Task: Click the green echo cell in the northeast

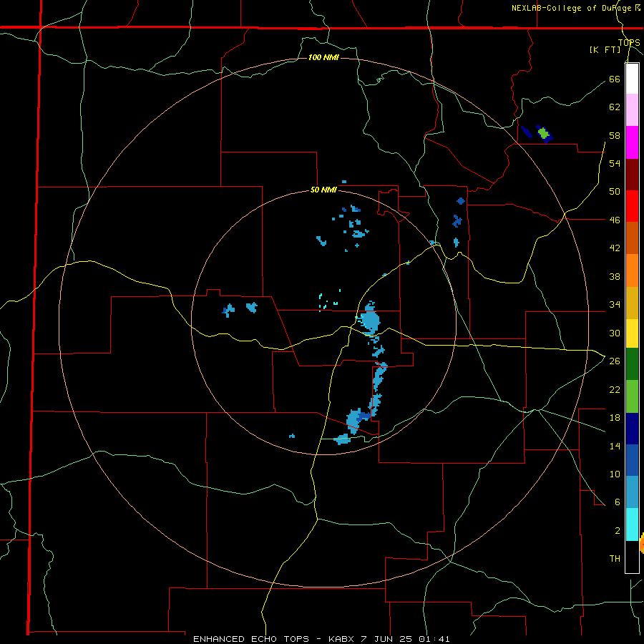Action: tap(543, 133)
